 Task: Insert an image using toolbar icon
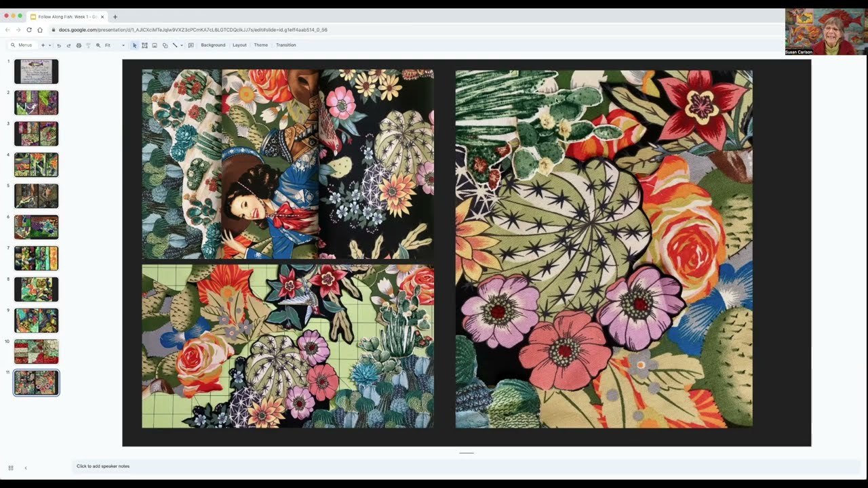[x=155, y=45]
